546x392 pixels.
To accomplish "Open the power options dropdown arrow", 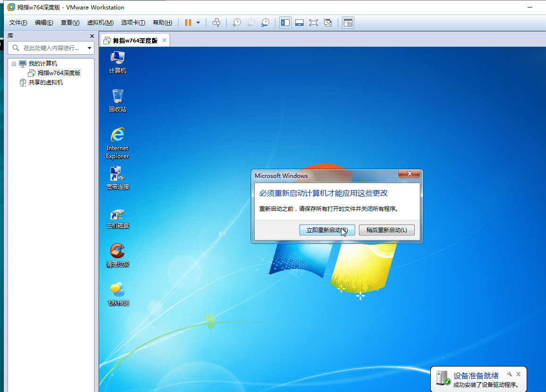I will (x=198, y=23).
